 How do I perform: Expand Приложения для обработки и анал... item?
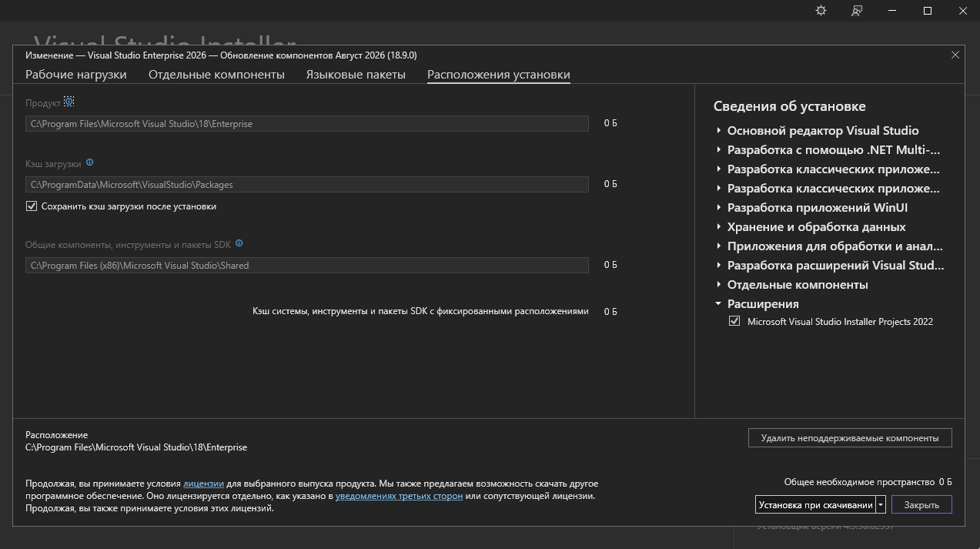coord(718,246)
